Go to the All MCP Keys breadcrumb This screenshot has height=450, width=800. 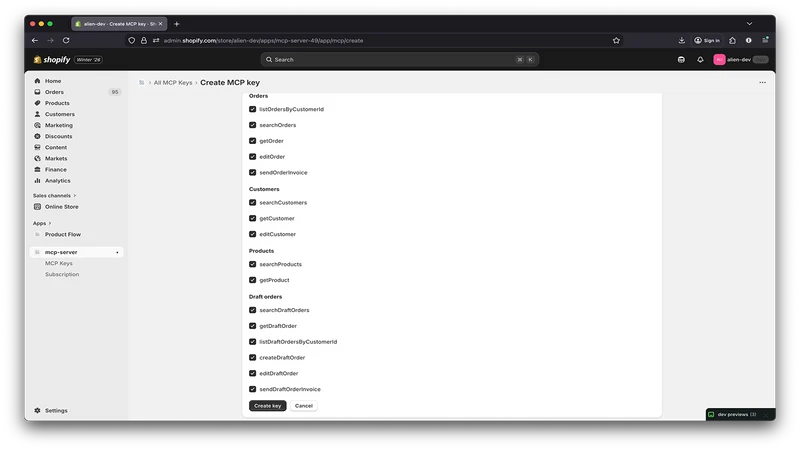pyautogui.click(x=173, y=83)
